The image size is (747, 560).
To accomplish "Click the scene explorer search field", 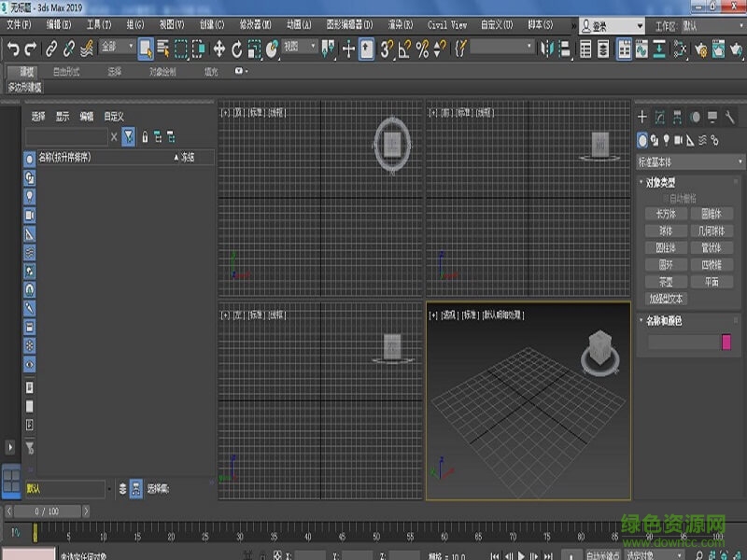I will pyautogui.click(x=66, y=137).
